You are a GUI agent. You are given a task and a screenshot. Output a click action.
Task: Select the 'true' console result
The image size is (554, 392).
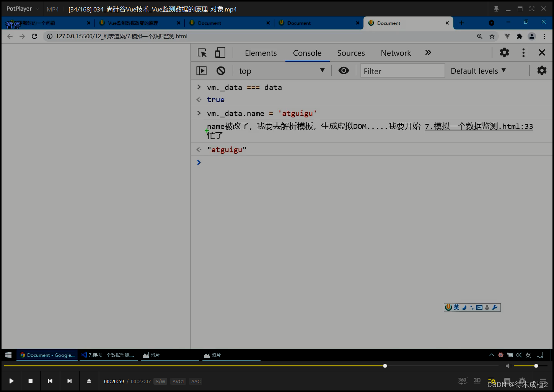tap(216, 100)
